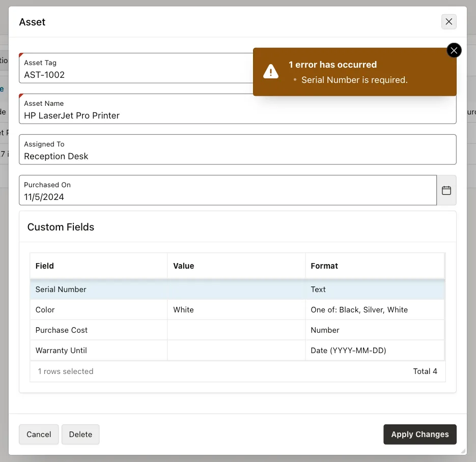Open the Purchased On calendar picker
476x462 pixels.
click(x=446, y=190)
